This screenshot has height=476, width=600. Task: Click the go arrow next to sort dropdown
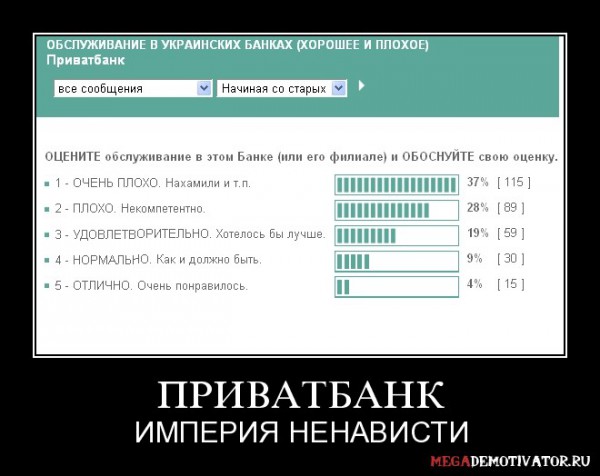[361, 86]
